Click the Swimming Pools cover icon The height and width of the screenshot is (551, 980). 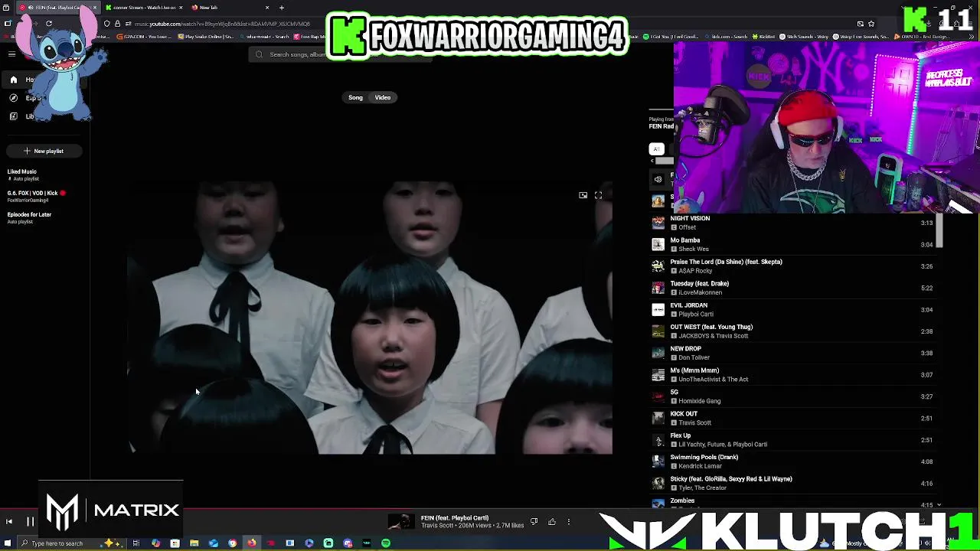pos(658,461)
